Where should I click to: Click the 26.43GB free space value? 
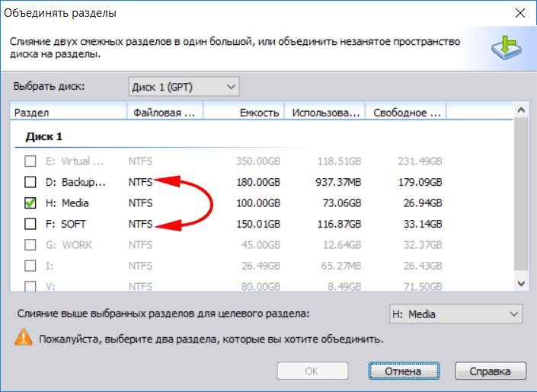click(423, 266)
